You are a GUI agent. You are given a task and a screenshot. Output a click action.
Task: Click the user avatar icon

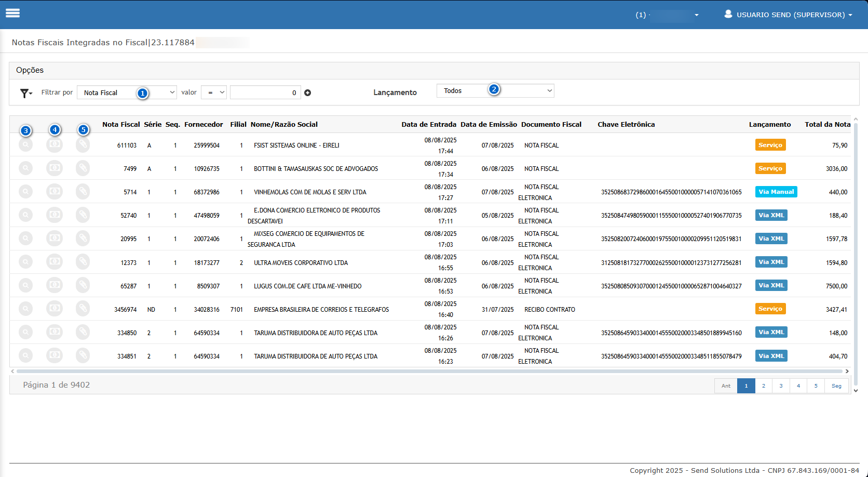pos(728,14)
